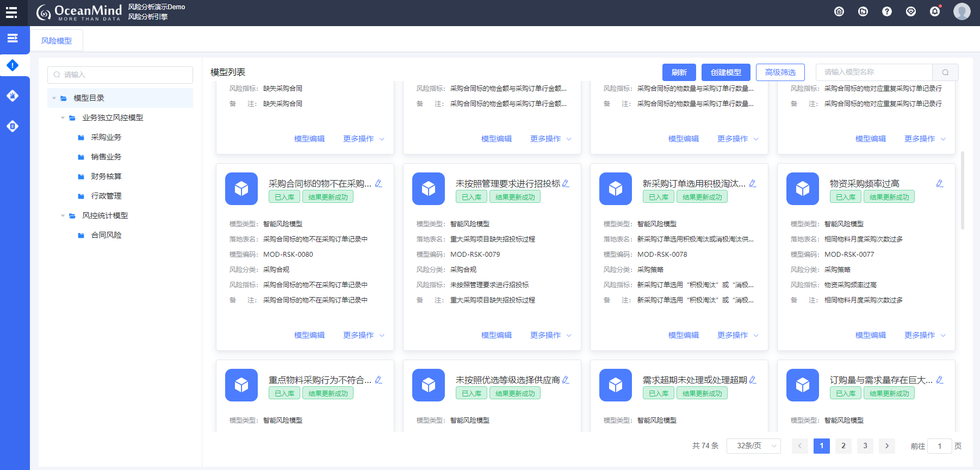
Task: Focus the tree search 请输入 field
Action: [x=120, y=75]
